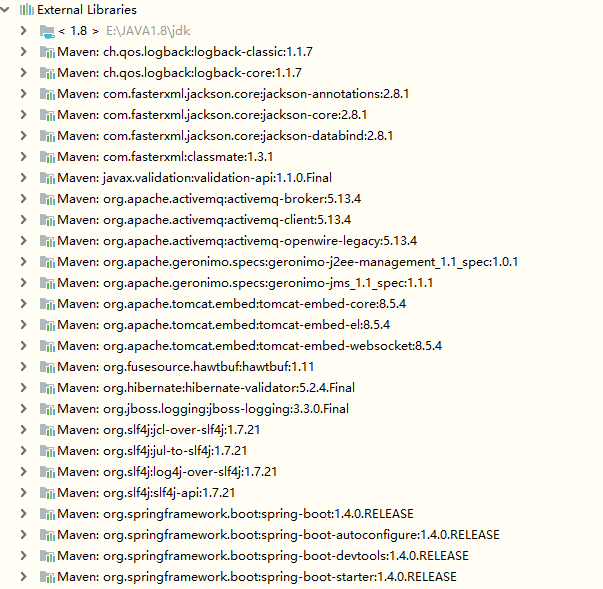Click library icon of spring-boot:1.4.0.RELEASE
Image resolution: width=603 pixels, height=589 pixels.
pos(47,514)
